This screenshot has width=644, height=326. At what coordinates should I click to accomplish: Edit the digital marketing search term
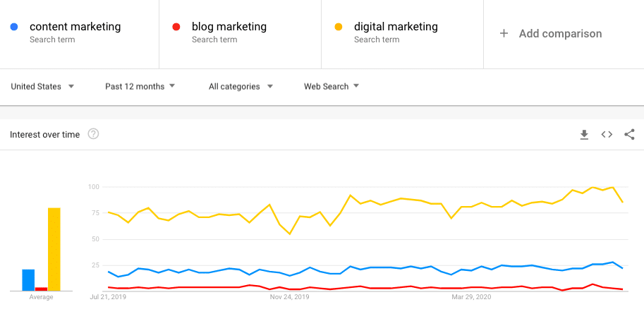click(396, 27)
